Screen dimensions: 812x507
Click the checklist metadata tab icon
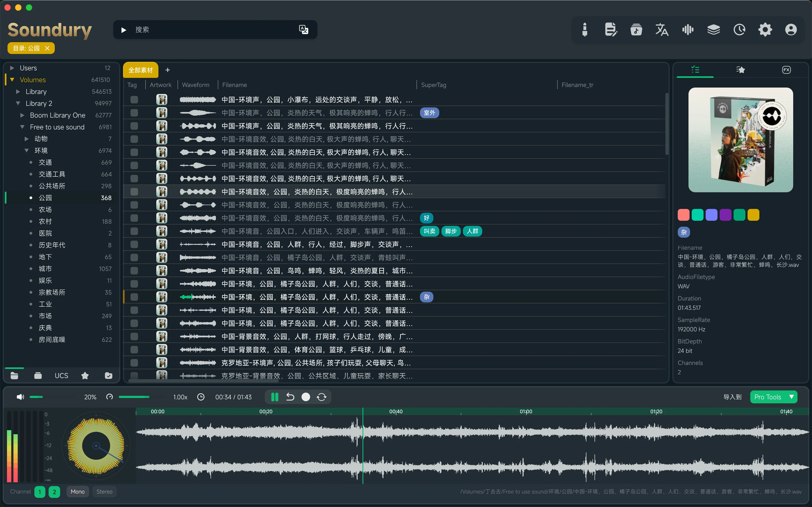point(695,69)
